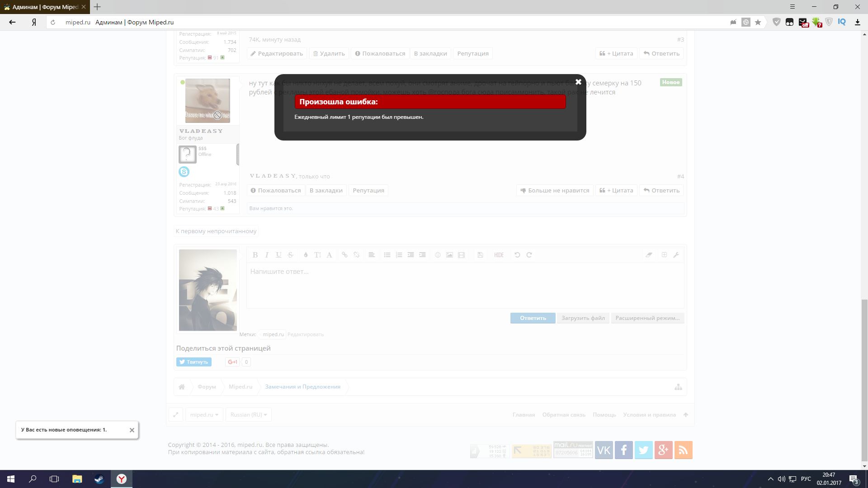Click the Твитнуть share button
This screenshot has height=488, width=868.
(x=194, y=362)
